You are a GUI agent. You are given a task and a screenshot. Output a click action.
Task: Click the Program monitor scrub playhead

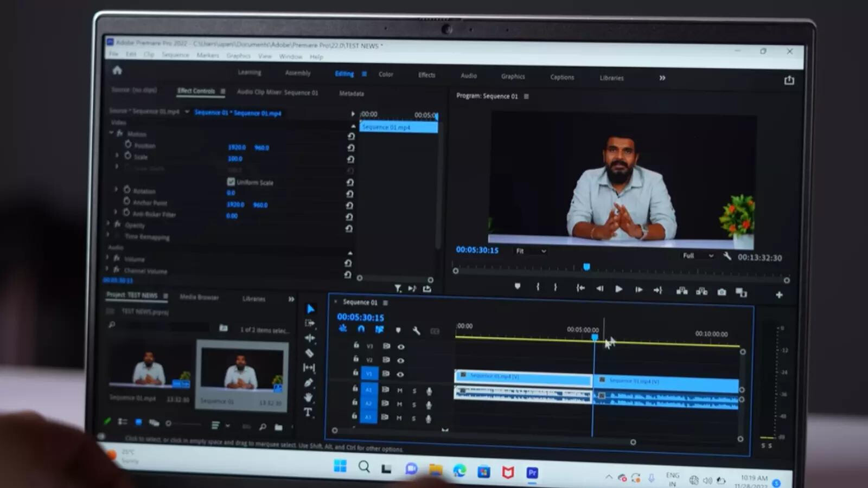tap(586, 267)
